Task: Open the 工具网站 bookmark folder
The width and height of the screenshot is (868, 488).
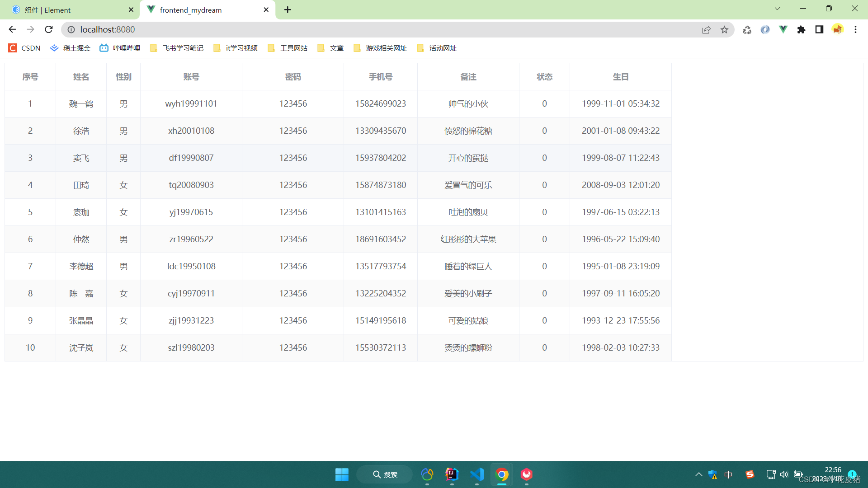Action: coord(288,48)
